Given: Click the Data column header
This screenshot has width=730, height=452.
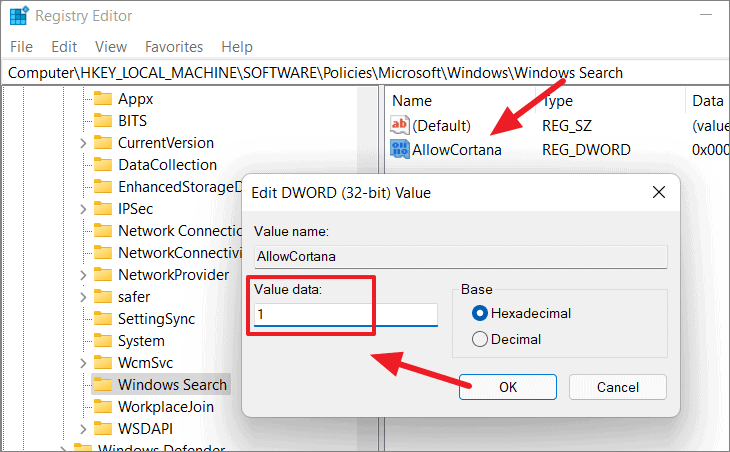Looking at the screenshot, I should click(707, 101).
